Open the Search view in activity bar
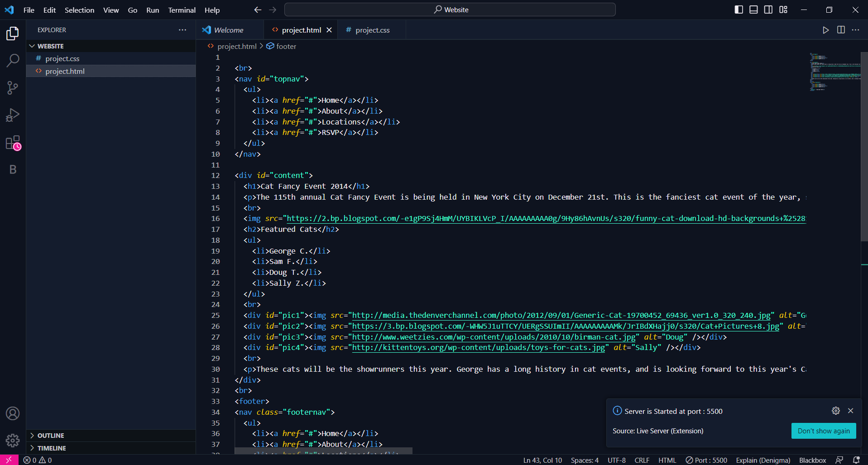 coord(13,60)
